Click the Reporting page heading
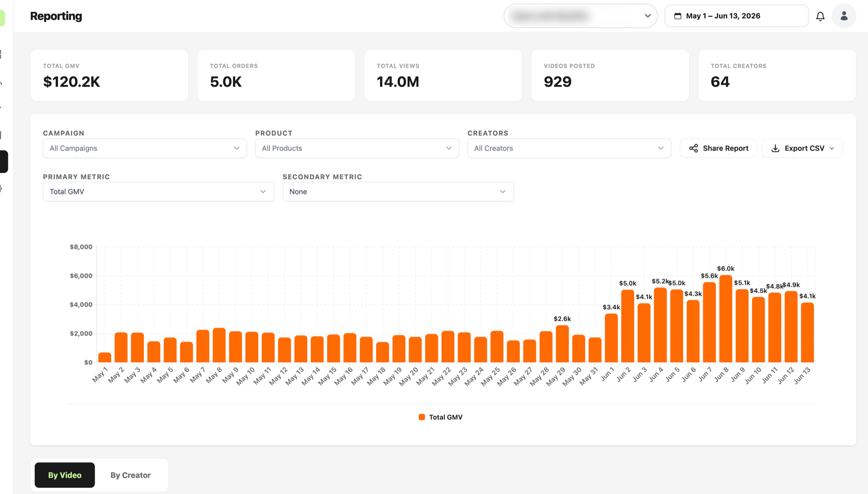 click(x=56, y=16)
